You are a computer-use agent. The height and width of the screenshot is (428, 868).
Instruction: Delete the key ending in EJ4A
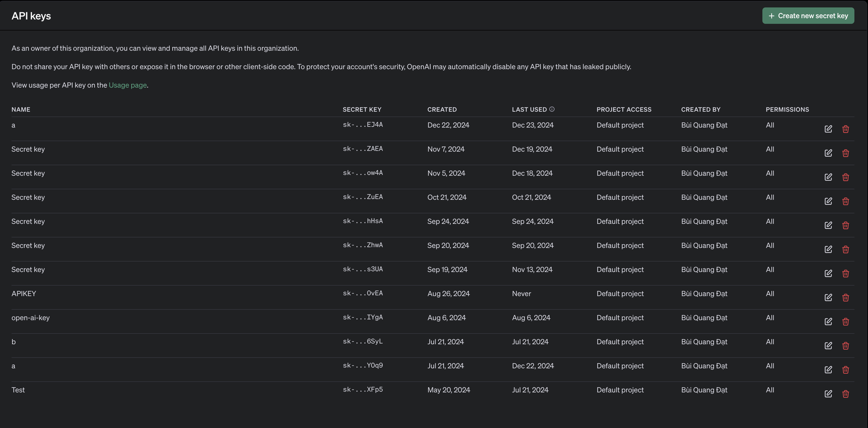click(845, 129)
